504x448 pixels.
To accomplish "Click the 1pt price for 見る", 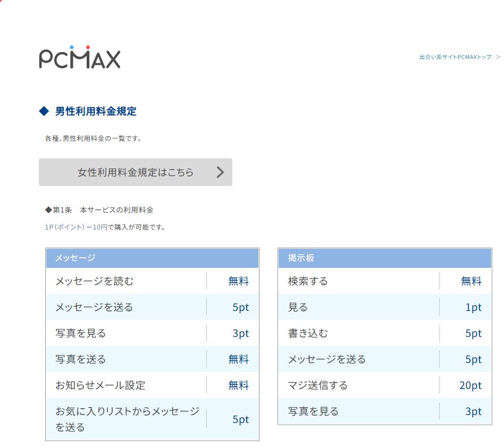I will (474, 308).
